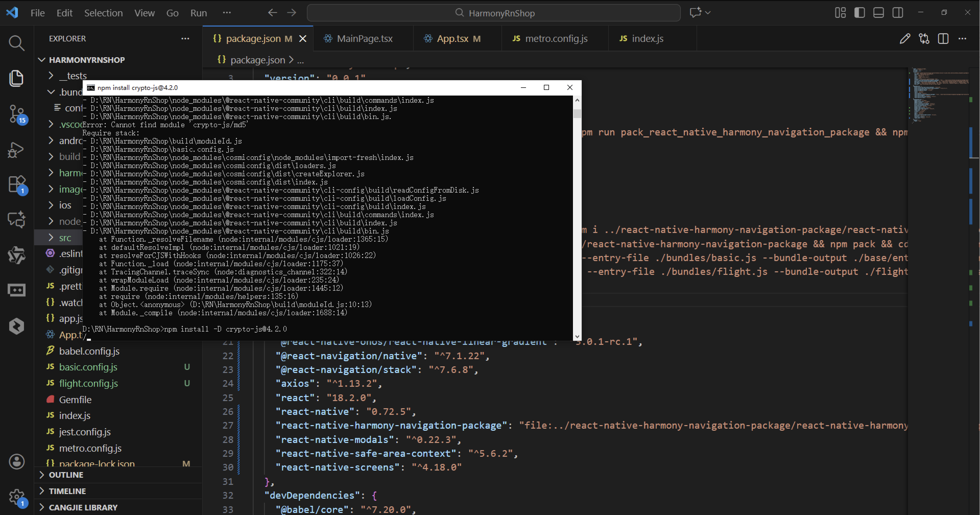
Task: Open Explorer Views and More Actions ellipsis
Action: (x=185, y=38)
